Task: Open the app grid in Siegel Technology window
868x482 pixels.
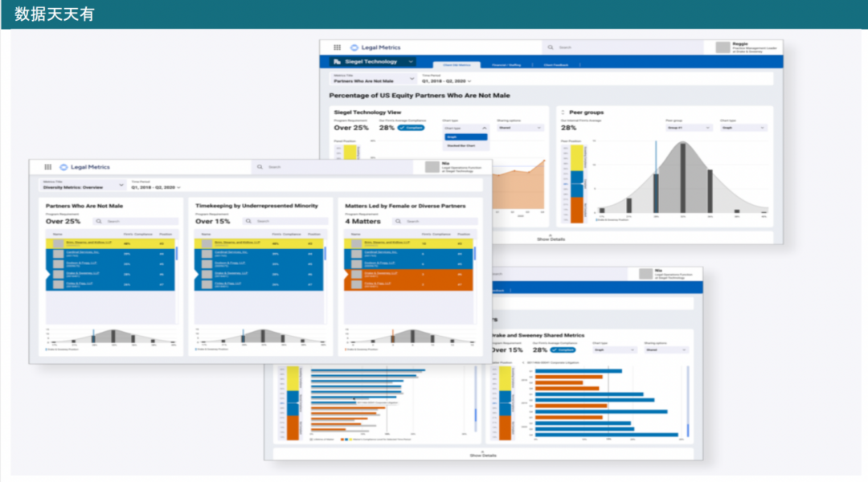Action: [338, 48]
